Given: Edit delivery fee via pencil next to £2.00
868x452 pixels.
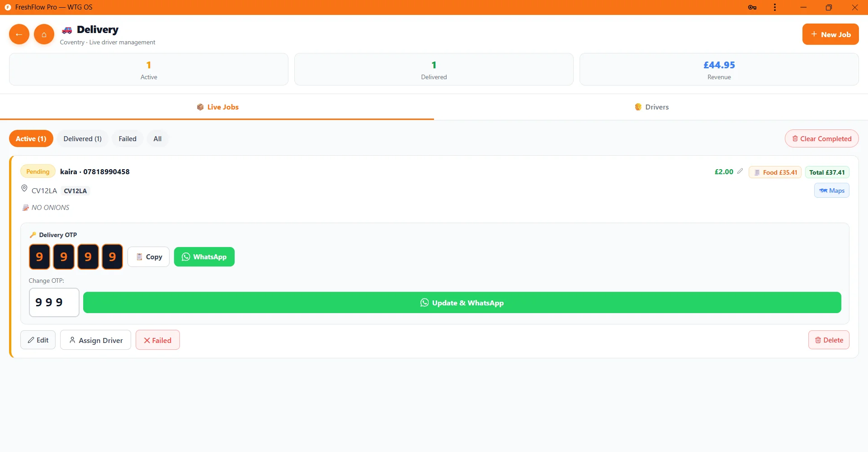Looking at the screenshot, I should [740, 171].
